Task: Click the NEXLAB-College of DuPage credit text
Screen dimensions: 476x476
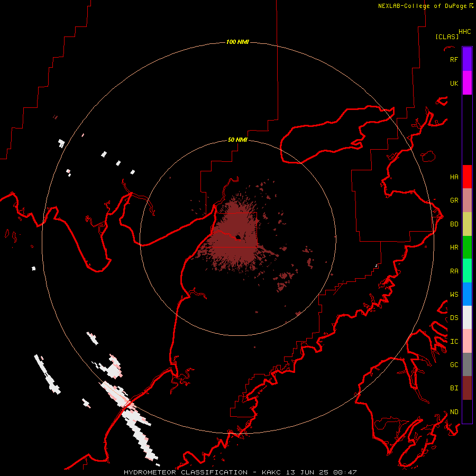Action: pos(422,6)
